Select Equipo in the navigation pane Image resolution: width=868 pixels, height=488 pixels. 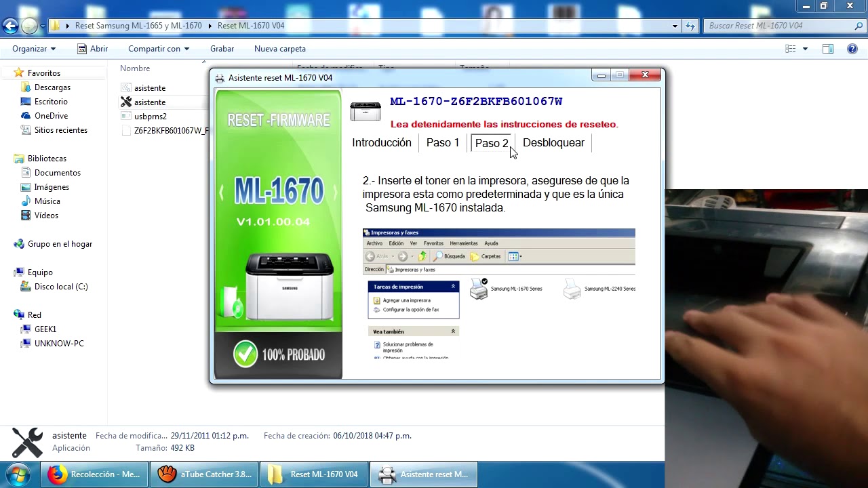coord(40,272)
